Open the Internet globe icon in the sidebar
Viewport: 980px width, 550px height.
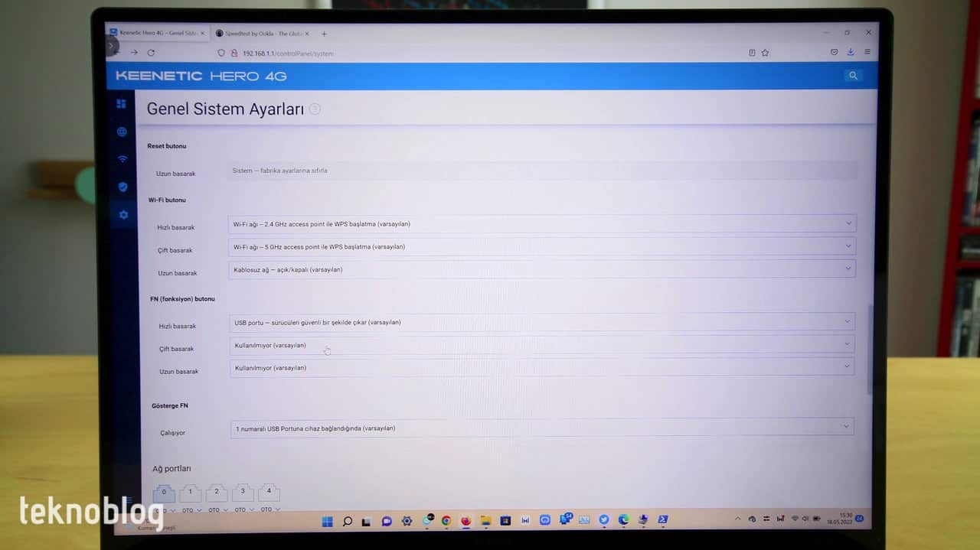122,132
